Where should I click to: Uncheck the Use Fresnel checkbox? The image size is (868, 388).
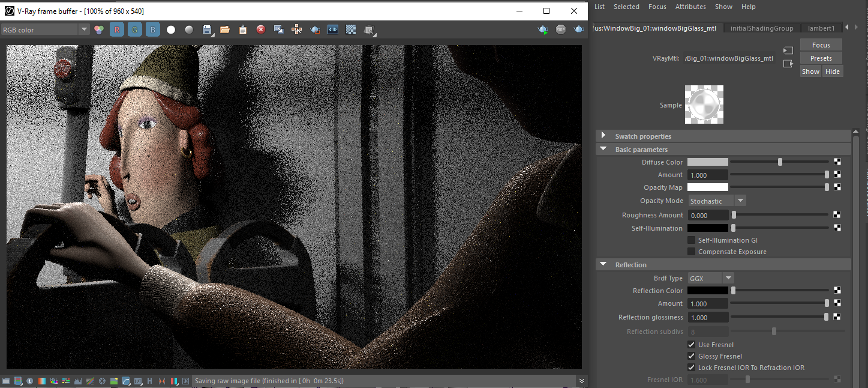[x=691, y=345]
